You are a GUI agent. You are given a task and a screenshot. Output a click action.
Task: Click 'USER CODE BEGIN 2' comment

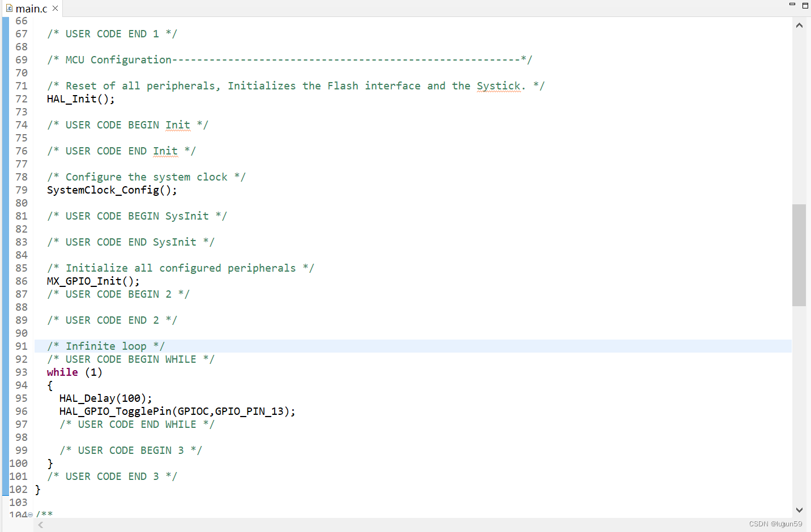coord(118,294)
